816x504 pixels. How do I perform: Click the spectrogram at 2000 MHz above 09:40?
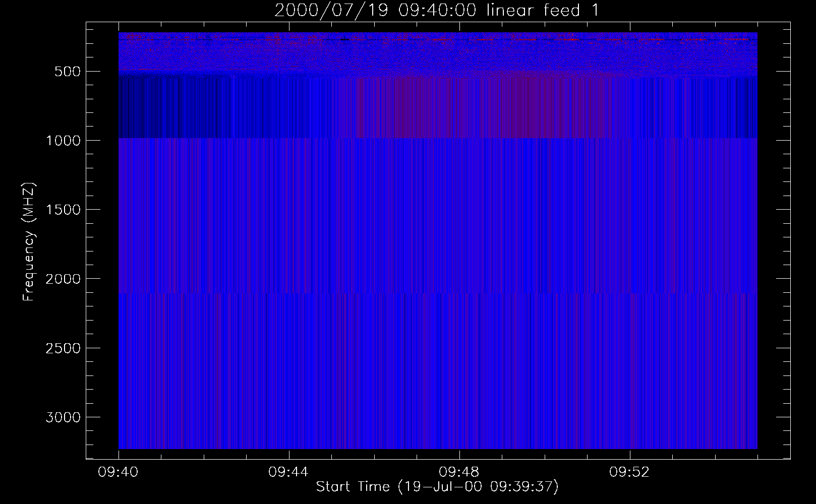click(x=121, y=278)
